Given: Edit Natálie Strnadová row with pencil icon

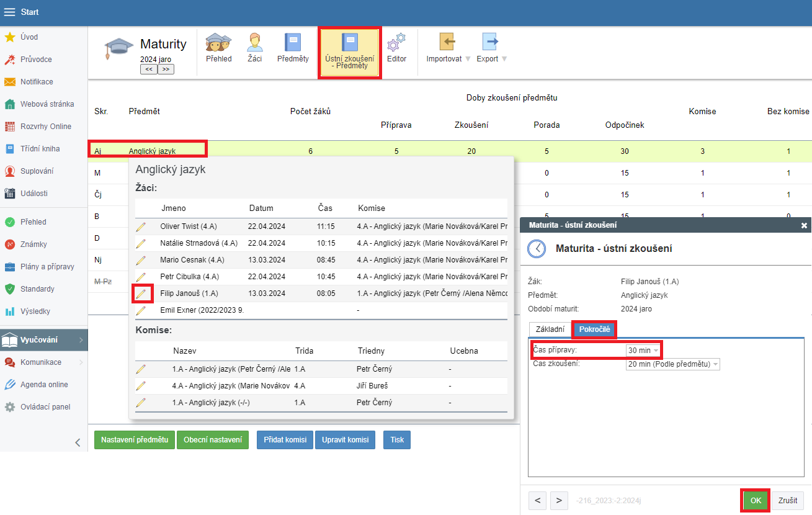Looking at the screenshot, I should coord(141,243).
